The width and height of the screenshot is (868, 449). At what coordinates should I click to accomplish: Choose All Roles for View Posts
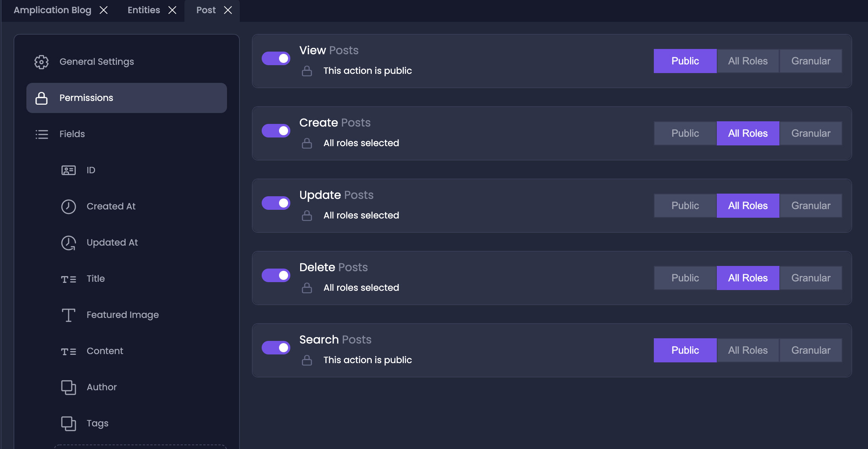(x=748, y=61)
